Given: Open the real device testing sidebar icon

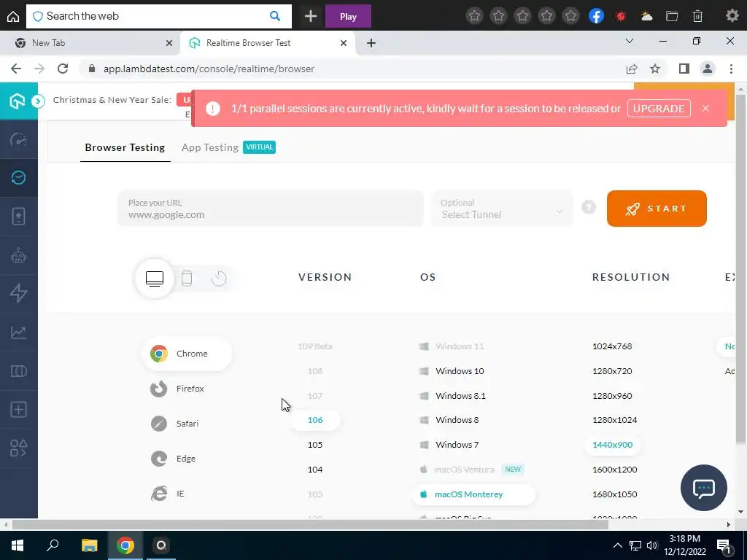Looking at the screenshot, I should click(18, 217).
